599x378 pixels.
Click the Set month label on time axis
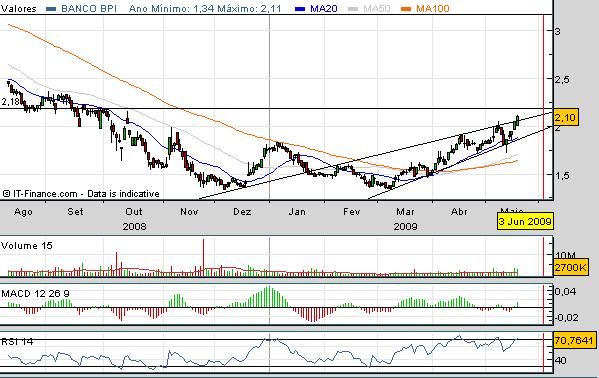[x=75, y=211]
